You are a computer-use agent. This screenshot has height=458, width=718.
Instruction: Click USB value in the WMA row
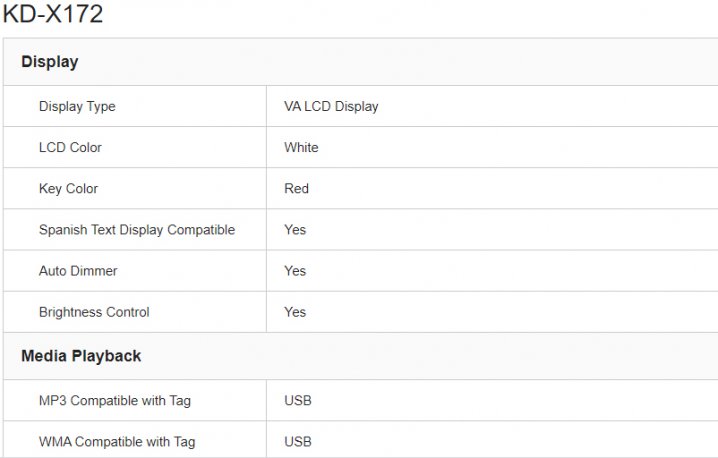pyautogui.click(x=298, y=441)
